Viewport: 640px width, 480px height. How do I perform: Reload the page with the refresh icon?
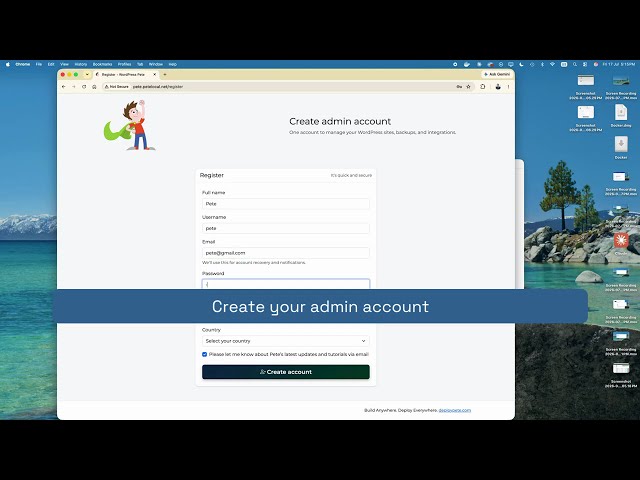click(84, 87)
